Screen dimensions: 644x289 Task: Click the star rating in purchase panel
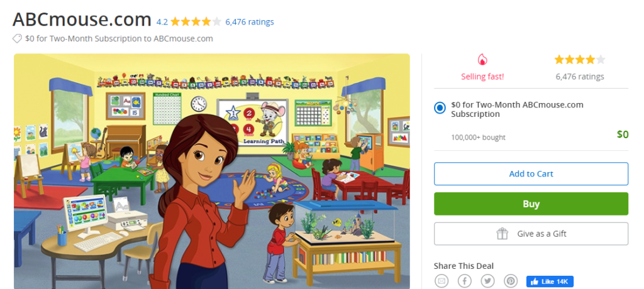point(579,60)
